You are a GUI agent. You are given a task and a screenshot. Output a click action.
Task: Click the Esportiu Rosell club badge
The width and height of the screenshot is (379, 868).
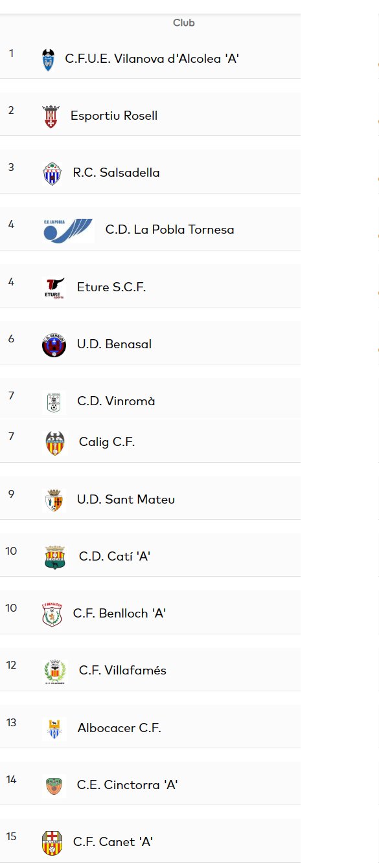[50, 117]
